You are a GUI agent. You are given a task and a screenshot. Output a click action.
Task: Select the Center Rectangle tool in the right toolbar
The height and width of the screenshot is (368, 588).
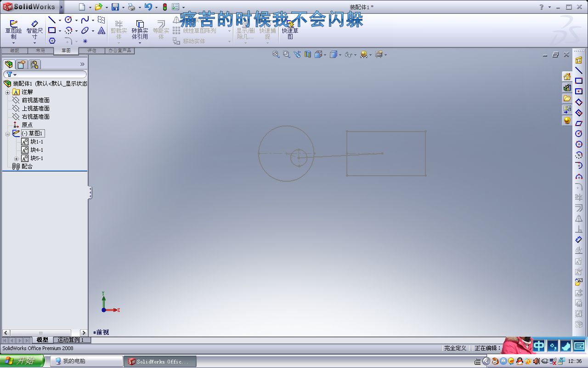pyautogui.click(x=579, y=91)
